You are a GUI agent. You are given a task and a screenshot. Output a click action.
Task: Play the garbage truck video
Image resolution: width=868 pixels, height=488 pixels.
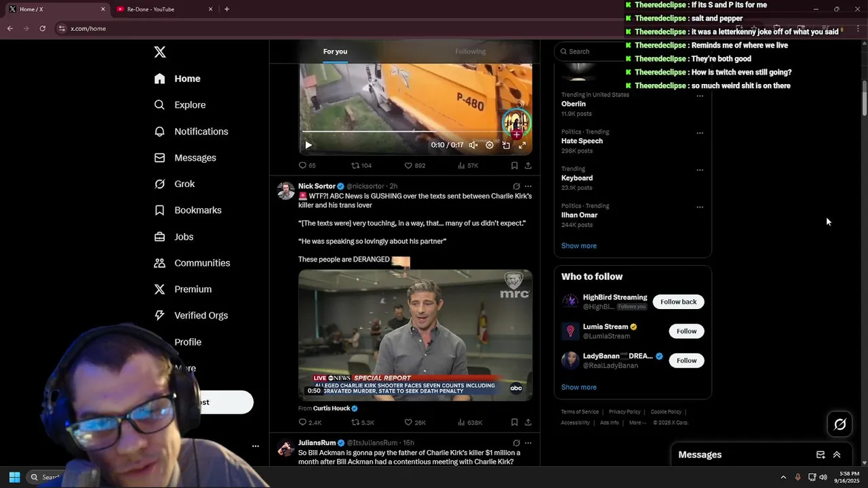click(x=309, y=145)
